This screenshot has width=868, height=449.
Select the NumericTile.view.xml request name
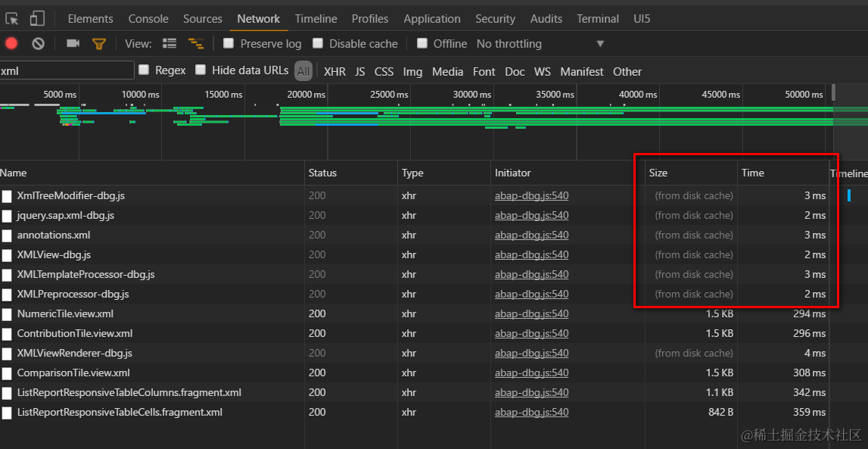point(65,314)
